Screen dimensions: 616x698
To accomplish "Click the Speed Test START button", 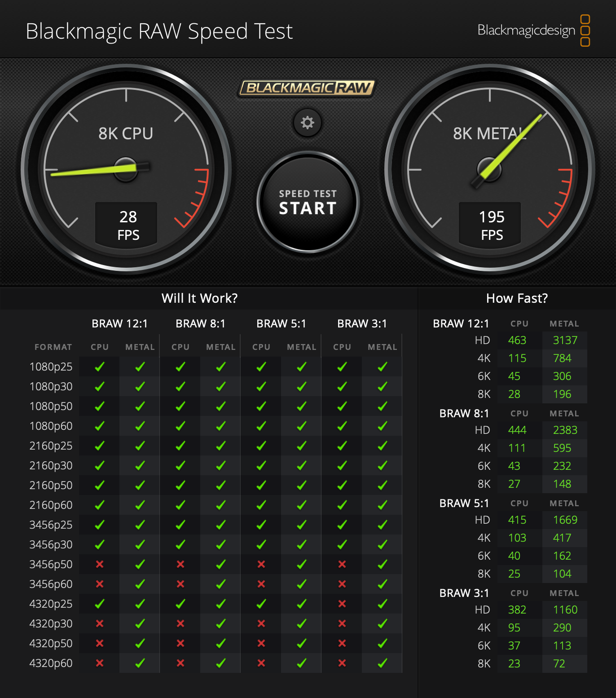I will [x=308, y=202].
